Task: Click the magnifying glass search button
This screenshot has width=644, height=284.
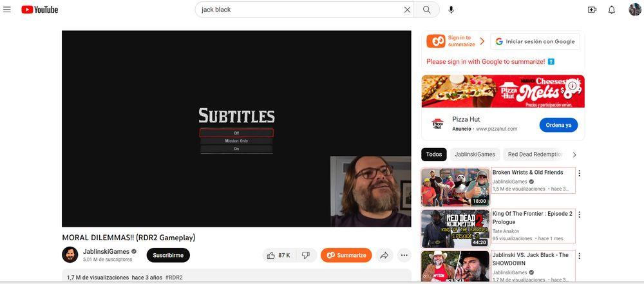Action: coord(427,10)
